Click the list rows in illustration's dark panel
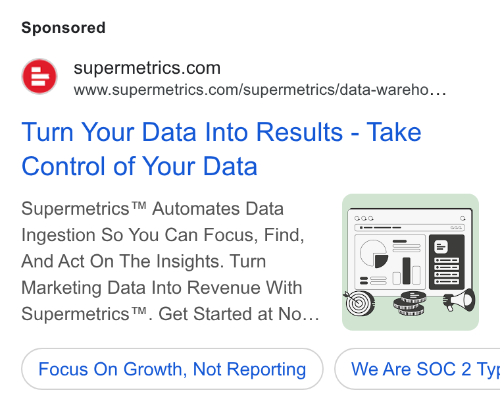 (447, 271)
